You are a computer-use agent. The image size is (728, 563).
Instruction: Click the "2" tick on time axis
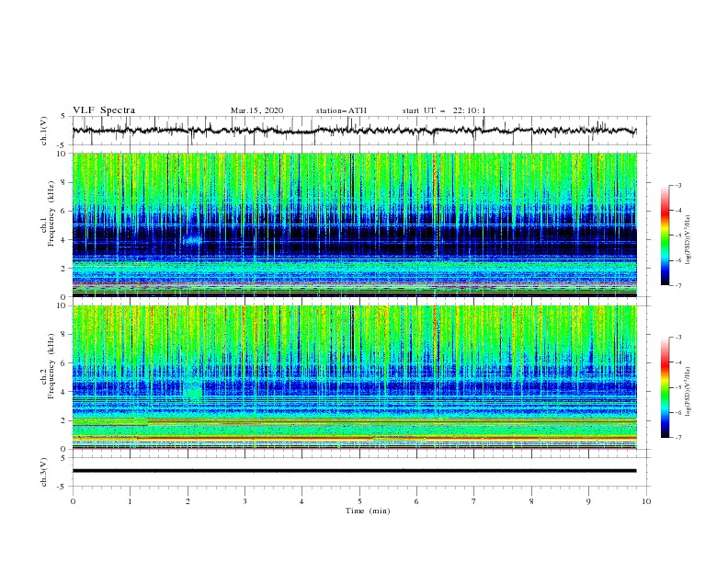click(188, 501)
